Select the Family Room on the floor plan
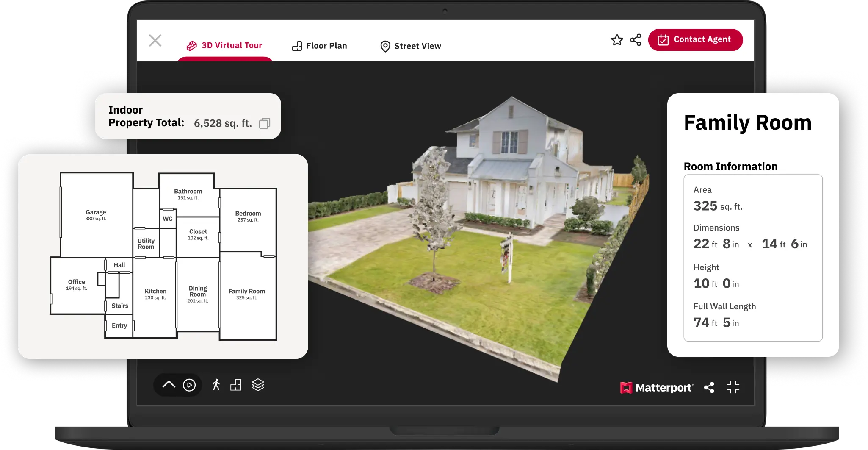This screenshot has height=450, width=868. (x=247, y=294)
